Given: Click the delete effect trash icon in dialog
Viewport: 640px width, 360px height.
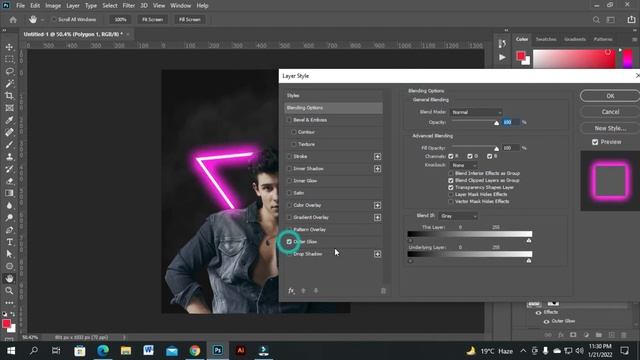Looking at the screenshot, I should click(x=383, y=291).
